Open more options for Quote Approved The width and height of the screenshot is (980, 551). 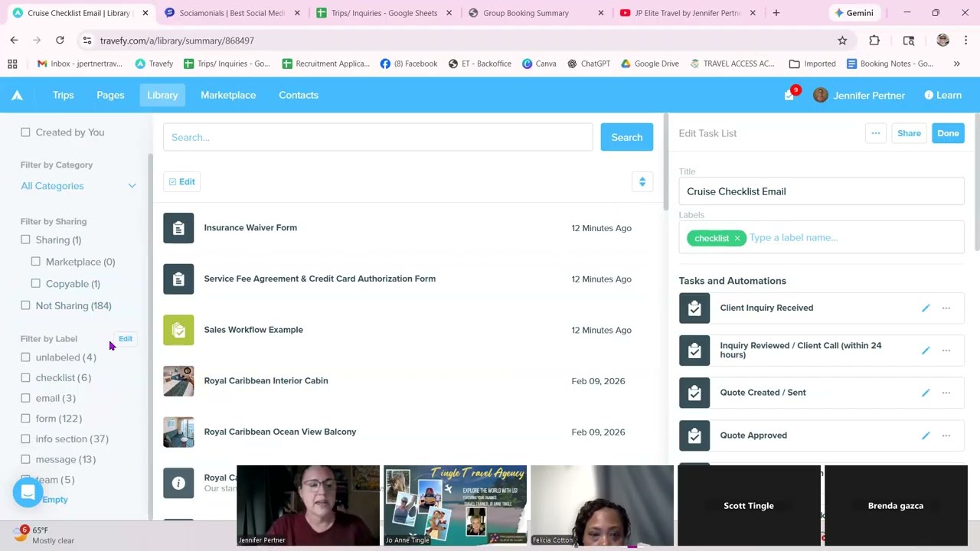(x=946, y=435)
